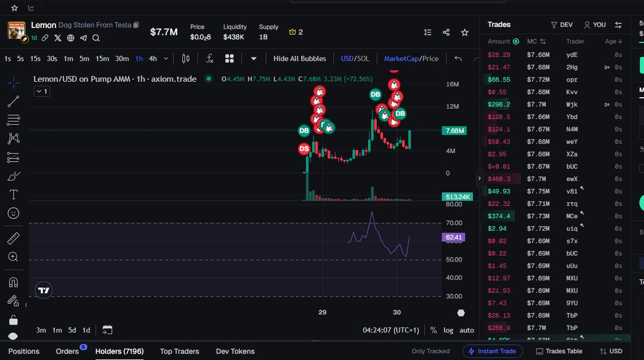
Task: Open the Top Traders tab
Action: pos(179,351)
